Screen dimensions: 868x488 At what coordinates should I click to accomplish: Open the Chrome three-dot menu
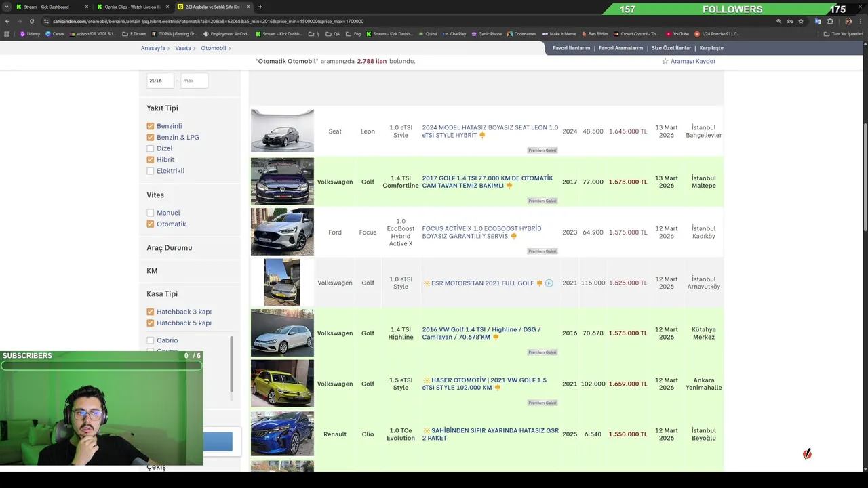(x=860, y=21)
